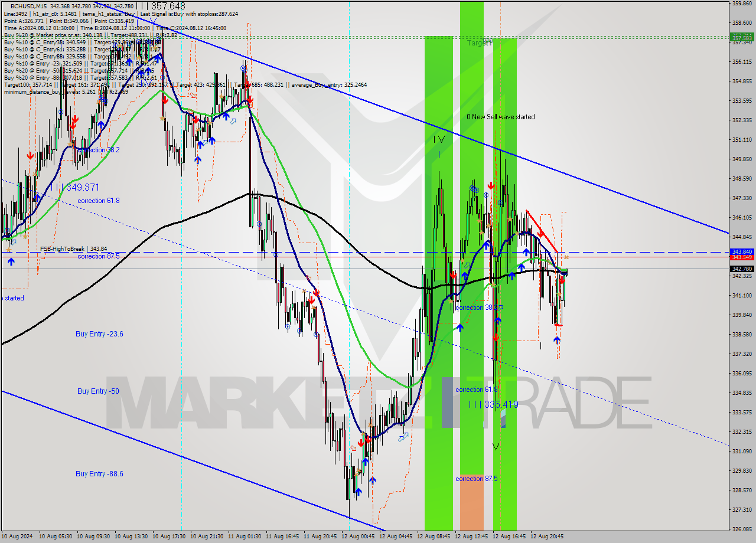
Task: Click the '| | | 349.371' label
Action: pos(74,187)
